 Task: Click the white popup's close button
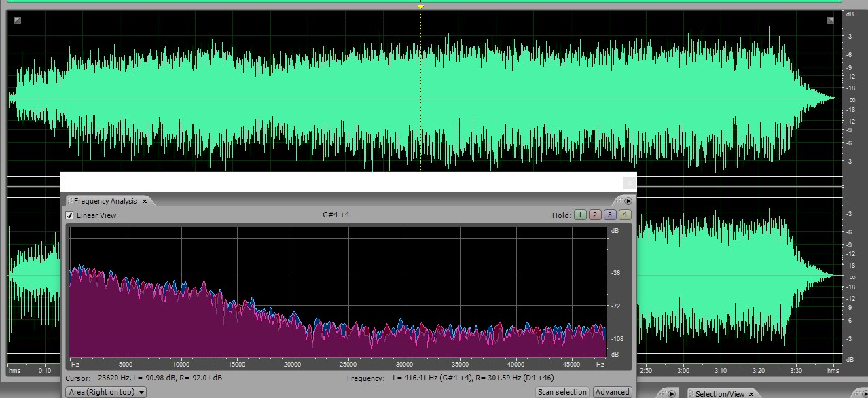click(630, 183)
